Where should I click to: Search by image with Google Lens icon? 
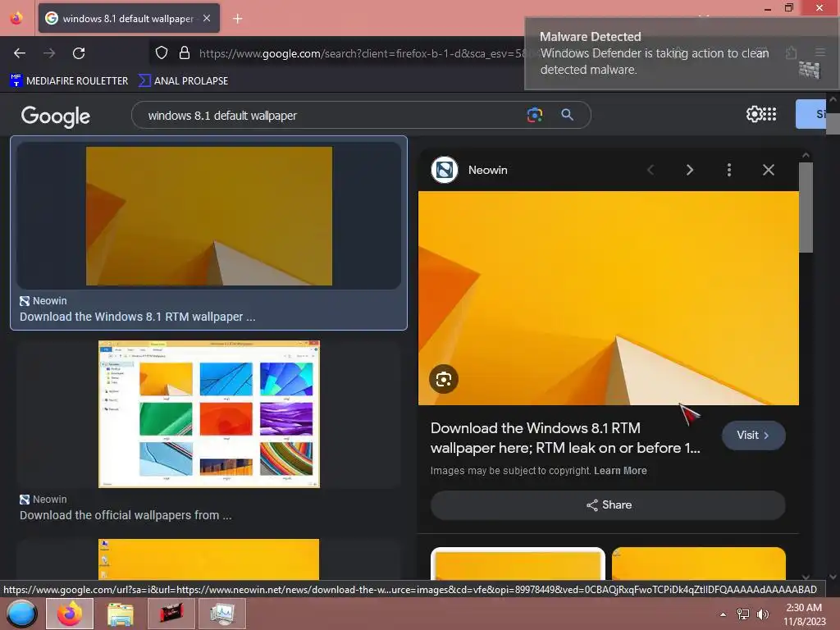(x=535, y=115)
